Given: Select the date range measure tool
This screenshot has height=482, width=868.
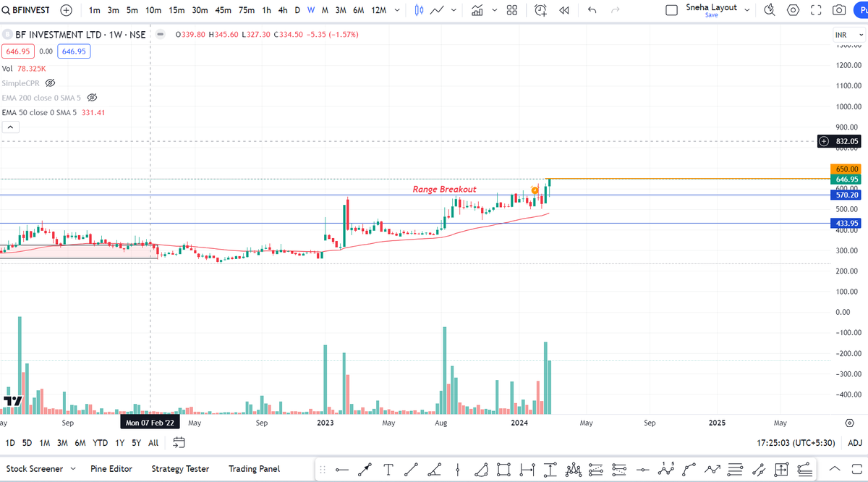Looking at the screenshot, I should 526,469.
